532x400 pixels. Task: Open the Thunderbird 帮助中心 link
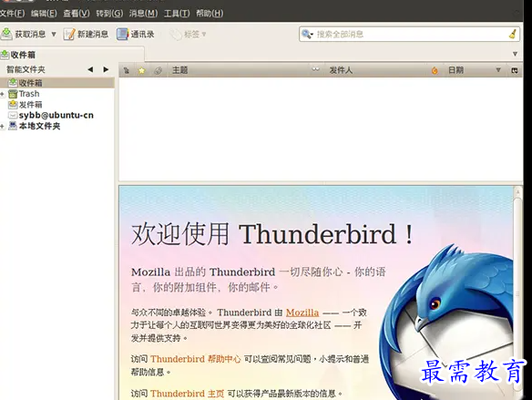196,359
